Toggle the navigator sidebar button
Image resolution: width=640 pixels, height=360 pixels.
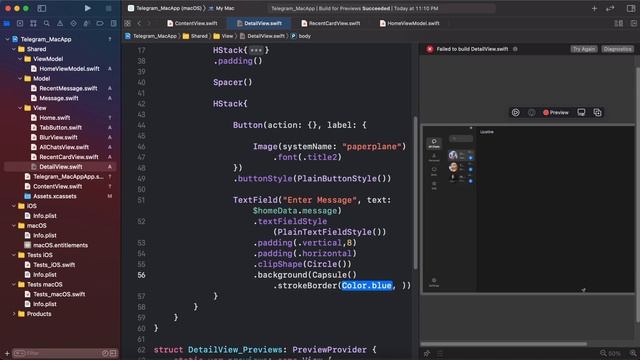(x=42, y=8)
